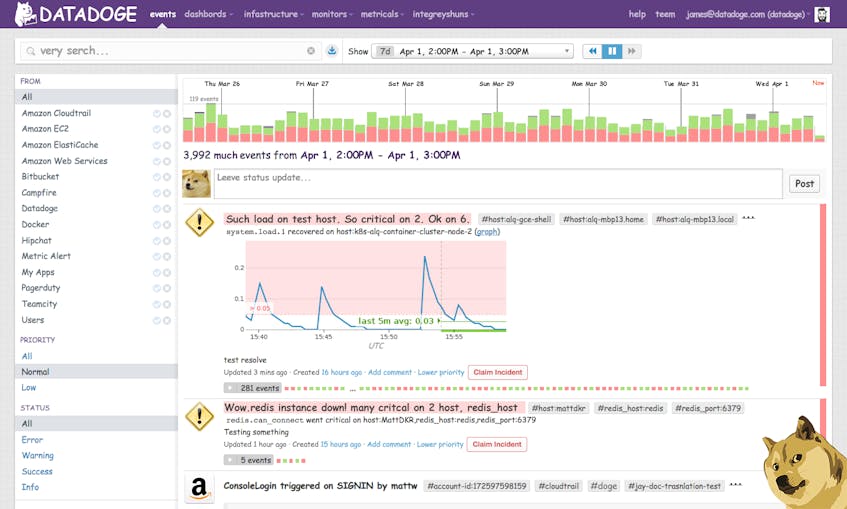Focus the very serch input field
847x509 pixels.
[170, 51]
